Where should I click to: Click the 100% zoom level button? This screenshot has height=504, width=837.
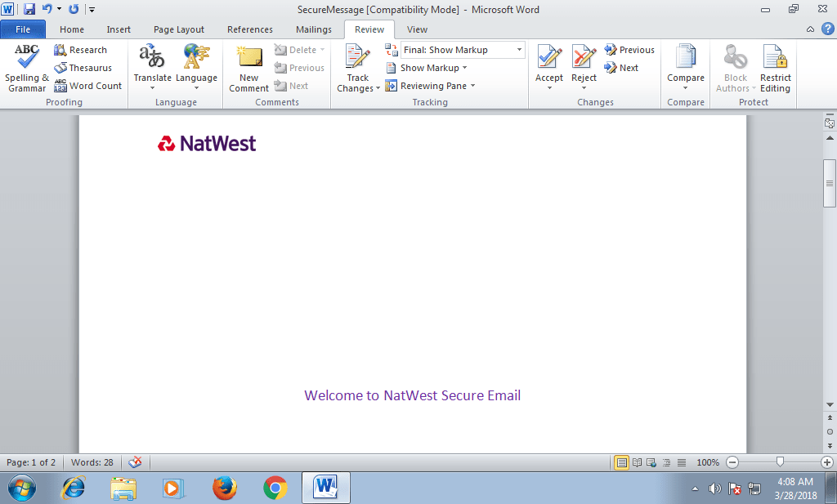pyautogui.click(x=707, y=462)
